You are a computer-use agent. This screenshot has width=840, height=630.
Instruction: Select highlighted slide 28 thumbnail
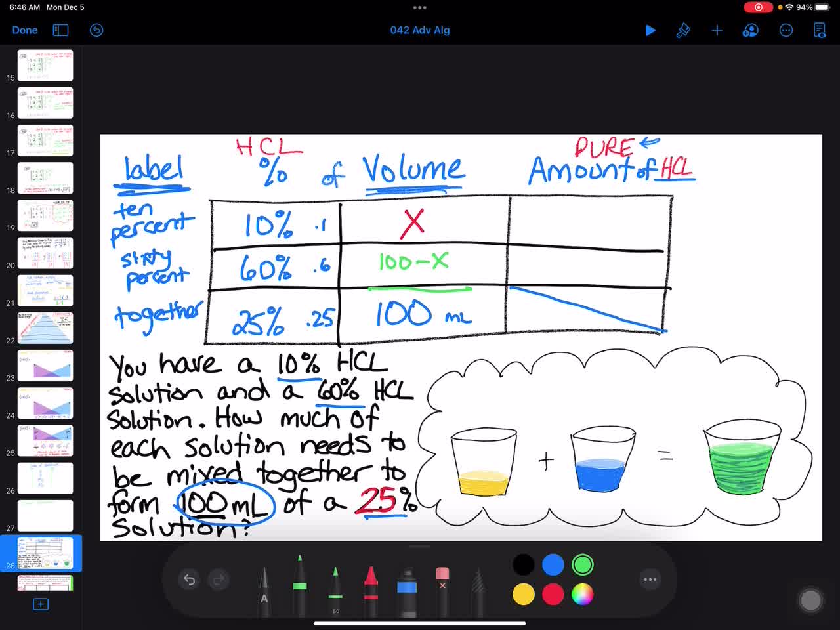(45, 554)
